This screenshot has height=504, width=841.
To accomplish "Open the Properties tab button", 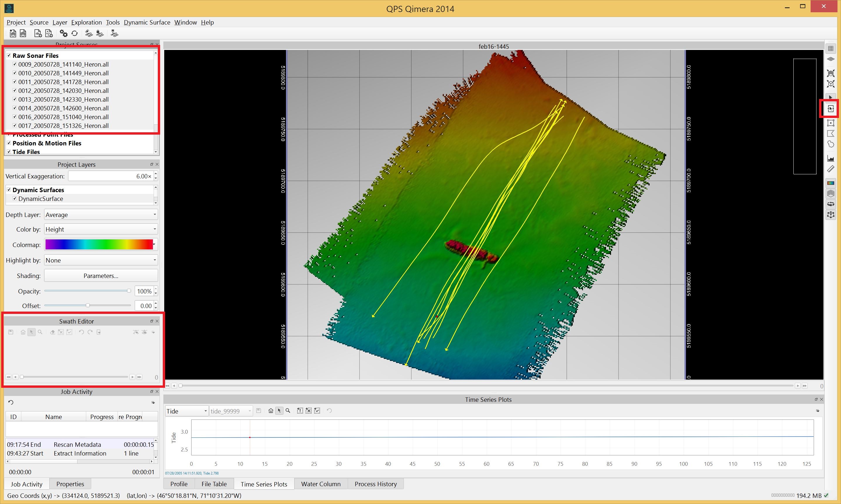I will (x=70, y=484).
